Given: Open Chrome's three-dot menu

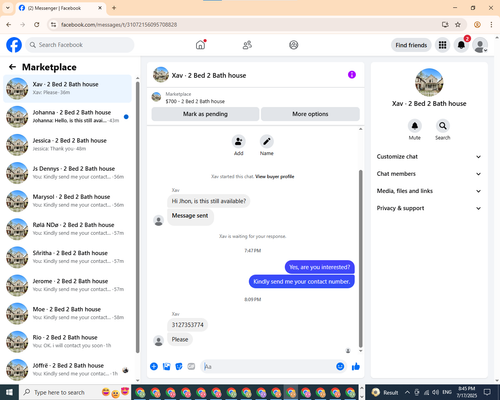Looking at the screenshot, I should tap(491, 25).
